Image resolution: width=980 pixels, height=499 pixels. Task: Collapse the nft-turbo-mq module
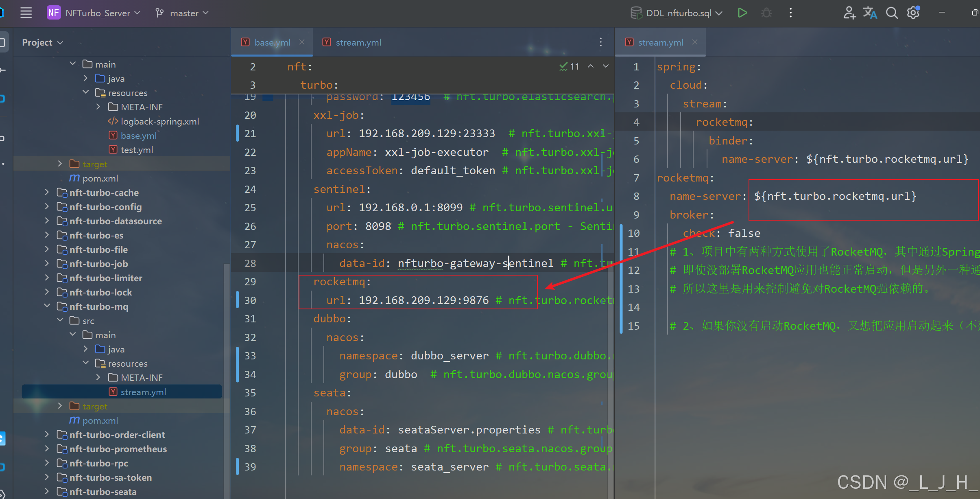point(47,306)
